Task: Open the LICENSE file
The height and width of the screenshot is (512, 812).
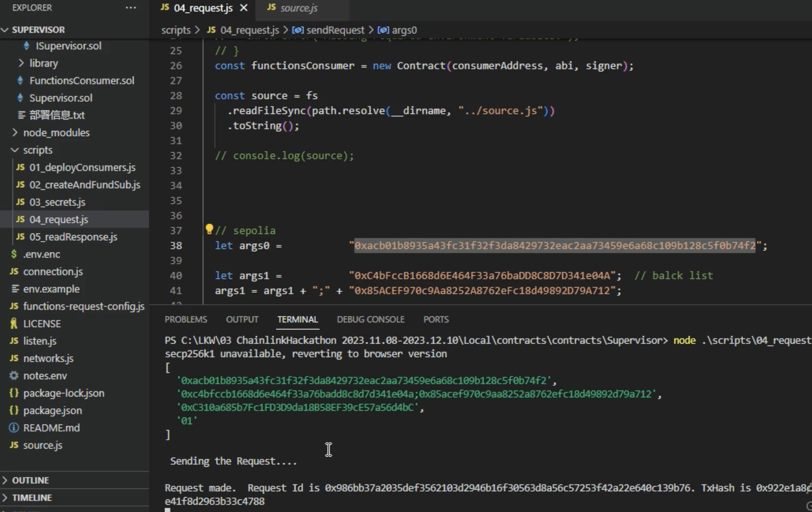Action: 42,324
